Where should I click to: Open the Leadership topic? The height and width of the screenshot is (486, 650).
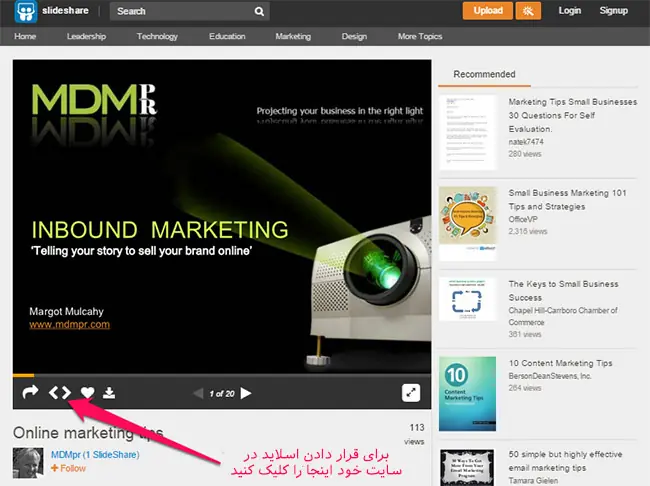click(86, 36)
